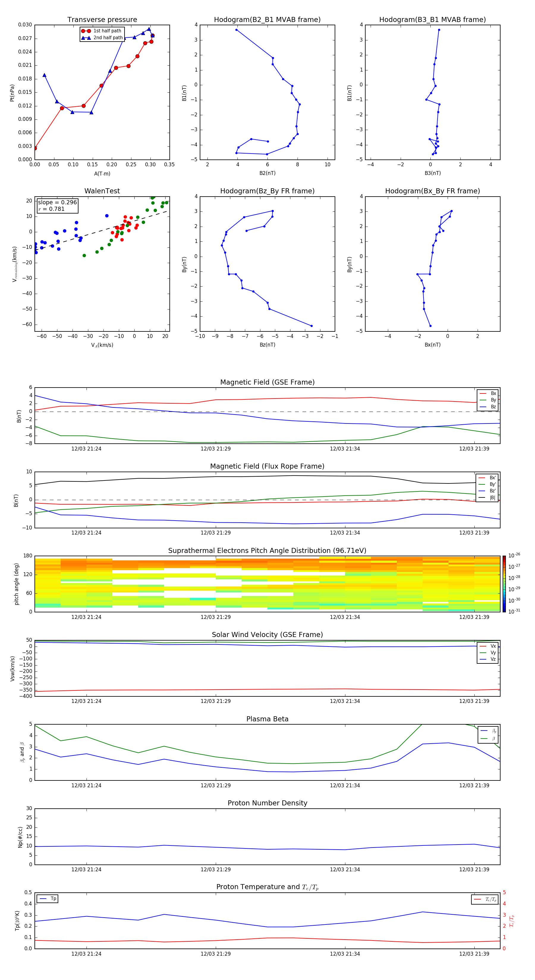535x980 pixels.
Task: Click the 'A(T·m)' x-axis label
Action: pos(102,173)
